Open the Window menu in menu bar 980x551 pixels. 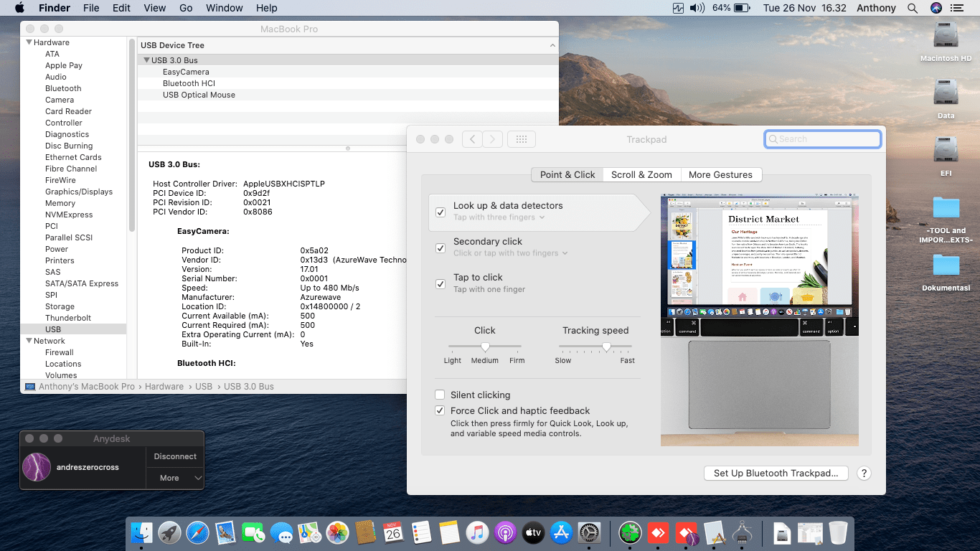[224, 8]
